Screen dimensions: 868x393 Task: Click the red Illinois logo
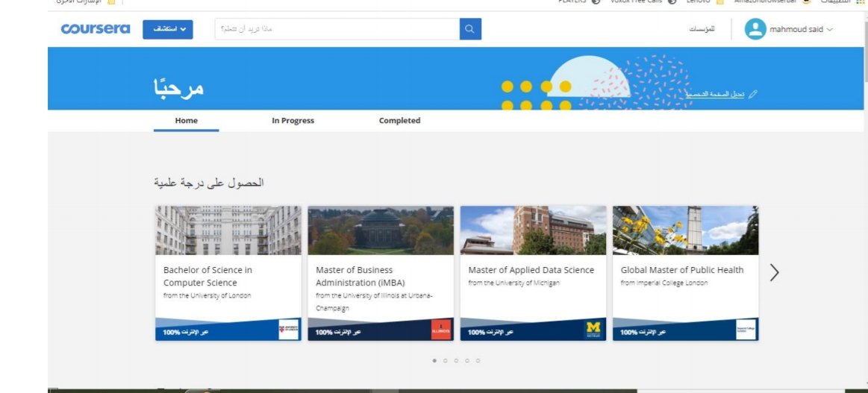click(441, 329)
